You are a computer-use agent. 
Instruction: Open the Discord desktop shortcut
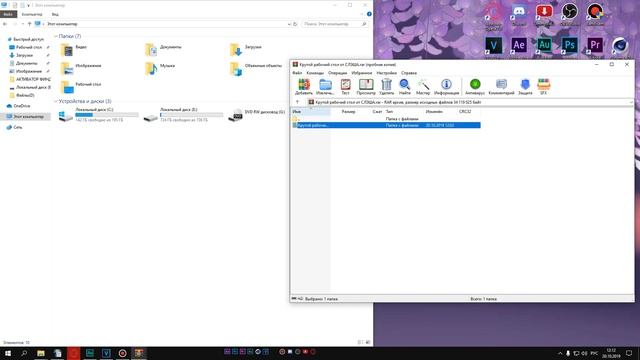pyautogui.click(x=519, y=16)
